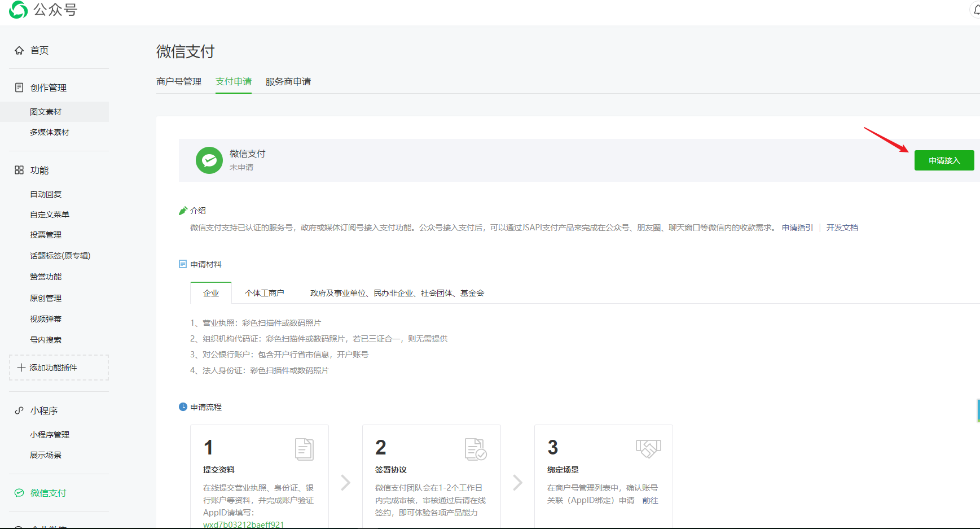Open 自定义菜单 in the sidebar
Viewport: 980px width, 529px height.
click(50, 215)
